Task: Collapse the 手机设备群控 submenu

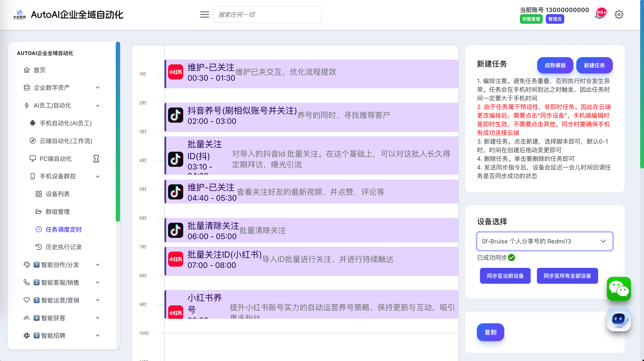Action: click(98, 176)
